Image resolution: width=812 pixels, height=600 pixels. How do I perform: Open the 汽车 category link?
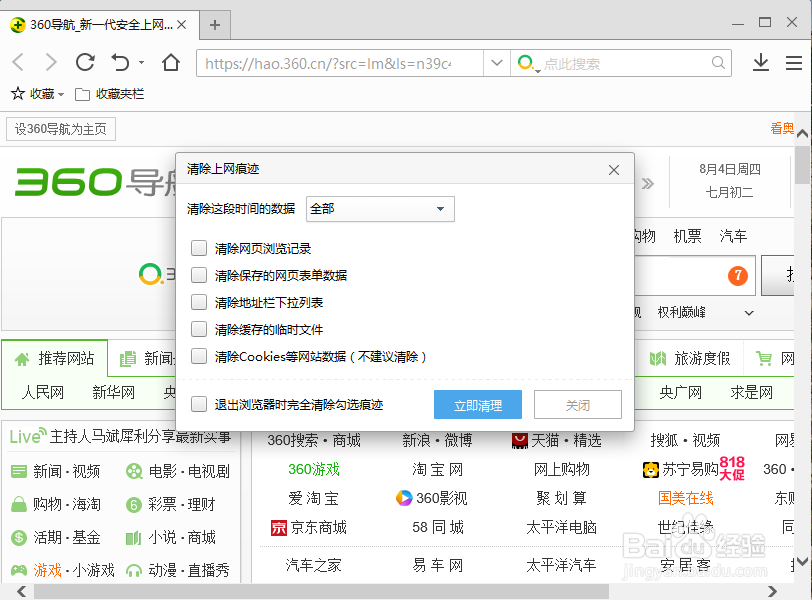coord(733,237)
